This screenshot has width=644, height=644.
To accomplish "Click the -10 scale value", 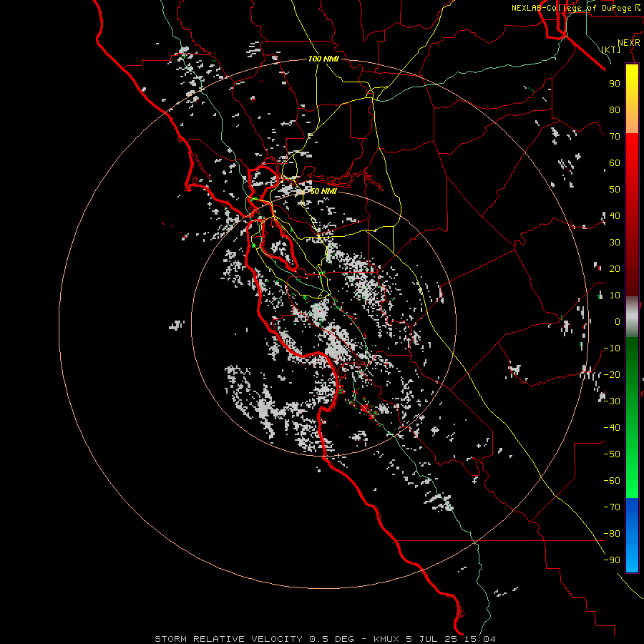I will point(612,348).
